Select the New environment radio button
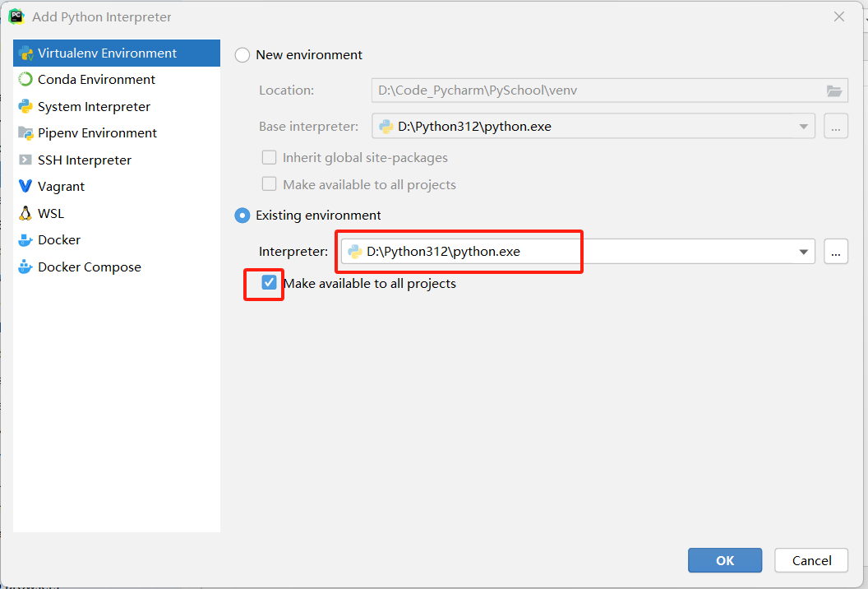The height and width of the screenshot is (589, 868). click(242, 55)
